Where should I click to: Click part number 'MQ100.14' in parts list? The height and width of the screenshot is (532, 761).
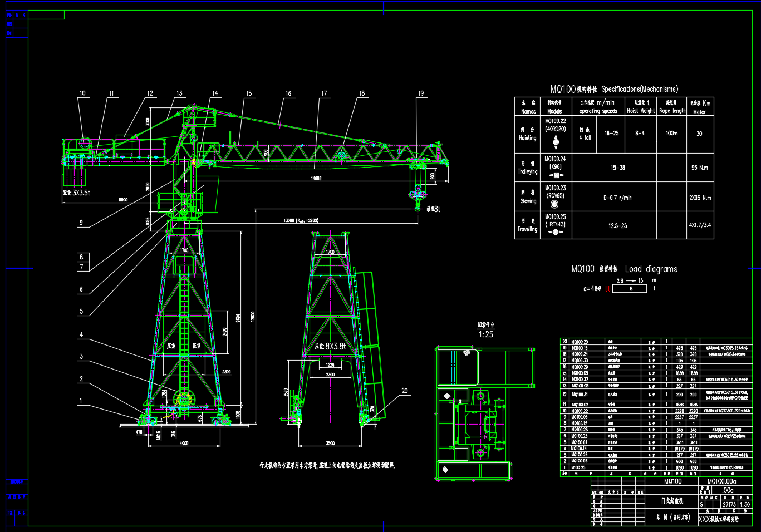coord(580,449)
